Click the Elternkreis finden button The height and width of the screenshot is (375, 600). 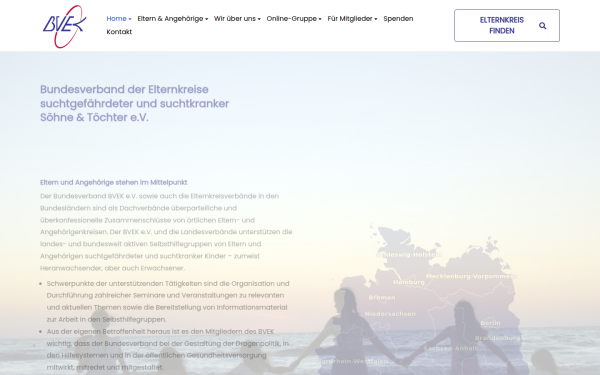[x=507, y=26]
